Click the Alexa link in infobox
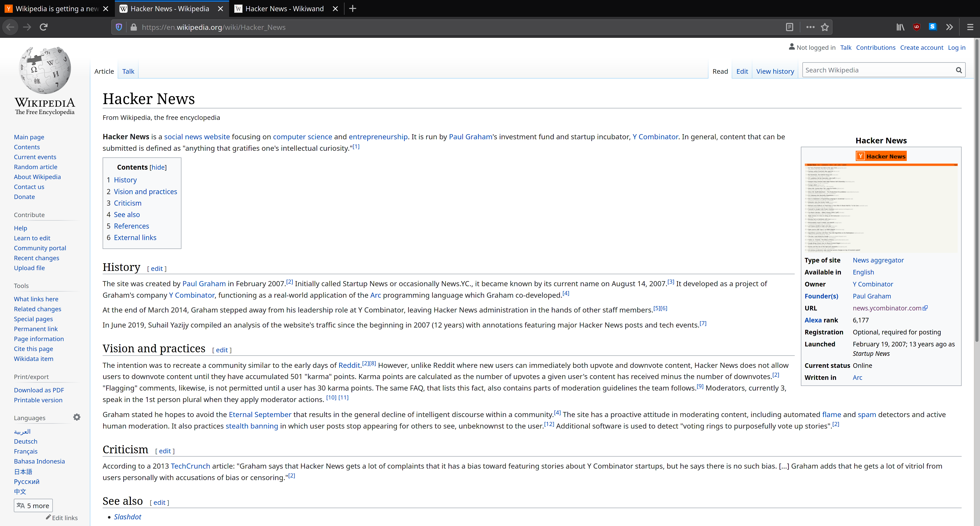The image size is (980, 526). (x=813, y=320)
